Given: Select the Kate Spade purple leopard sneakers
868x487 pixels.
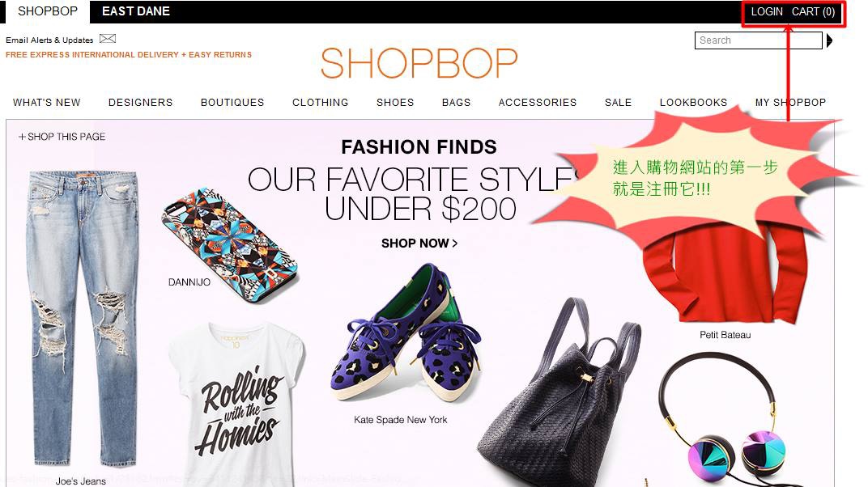Looking at the screenshot, I should (x=406, y=332).
